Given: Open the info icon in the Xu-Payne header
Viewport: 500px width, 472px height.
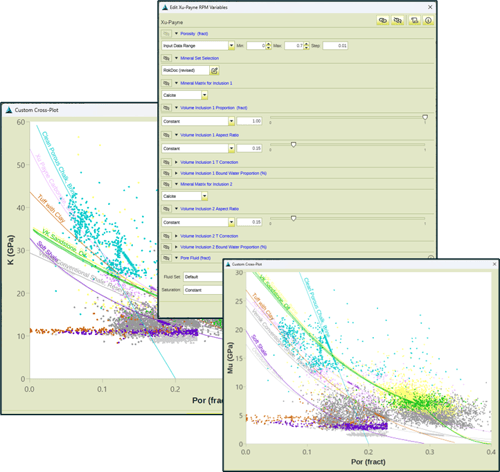Looking at the screenshot, I should pyautogui.click(x=428, y=20).
